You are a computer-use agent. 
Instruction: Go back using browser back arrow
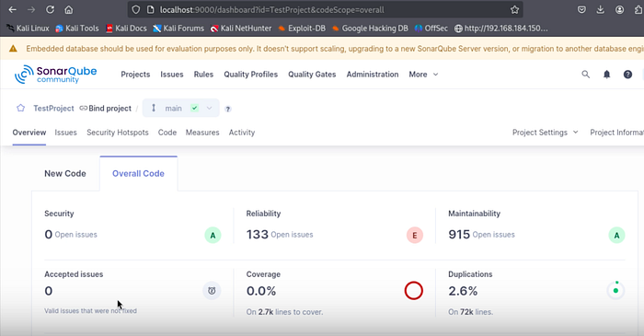pos(12,9)
